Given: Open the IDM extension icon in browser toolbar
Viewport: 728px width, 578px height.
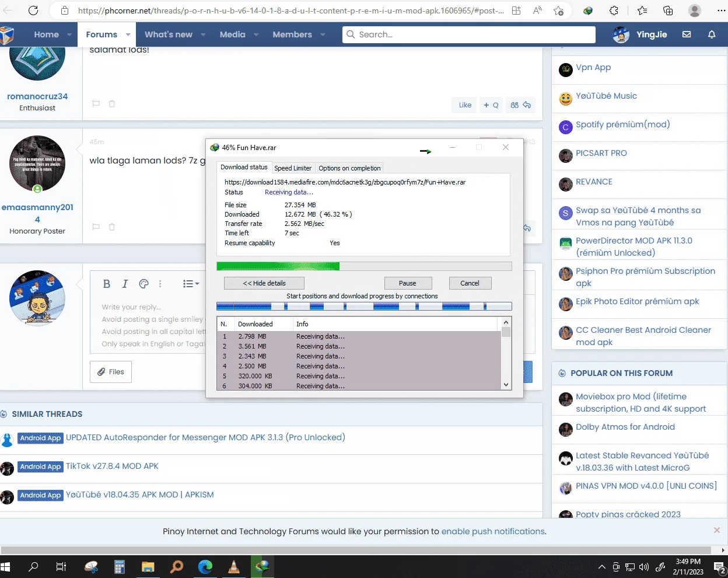Looking at the screenshot, I should coord(588,11).
